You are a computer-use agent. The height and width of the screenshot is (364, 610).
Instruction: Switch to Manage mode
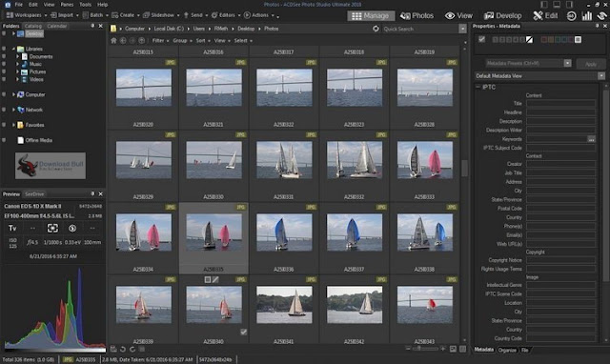(x=371, y=15)
